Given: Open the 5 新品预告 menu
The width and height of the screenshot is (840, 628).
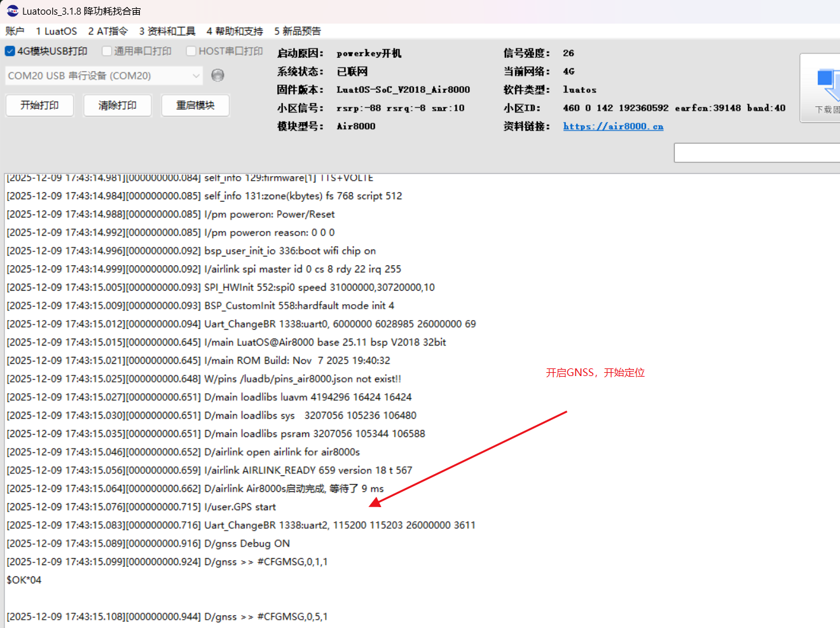Looking at the screenshot, I should pyautogui.click(x=298, y=31).
